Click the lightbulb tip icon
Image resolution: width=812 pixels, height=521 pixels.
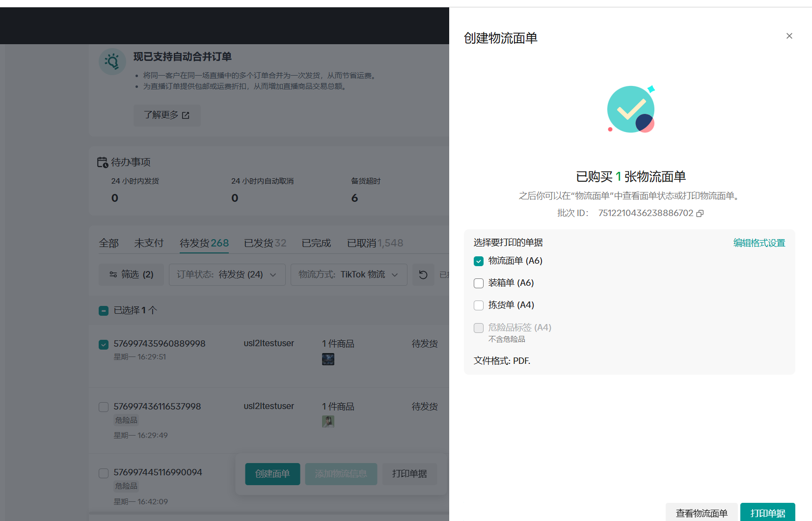112,61
